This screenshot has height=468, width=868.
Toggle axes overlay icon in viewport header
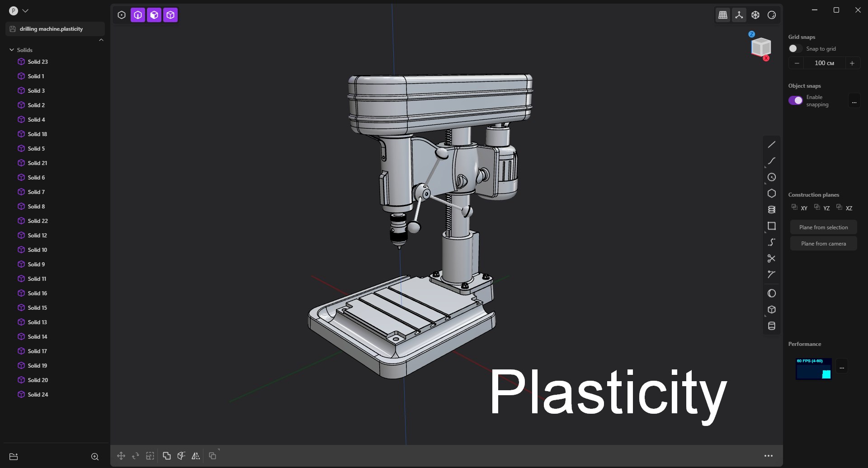coord(739,15)
